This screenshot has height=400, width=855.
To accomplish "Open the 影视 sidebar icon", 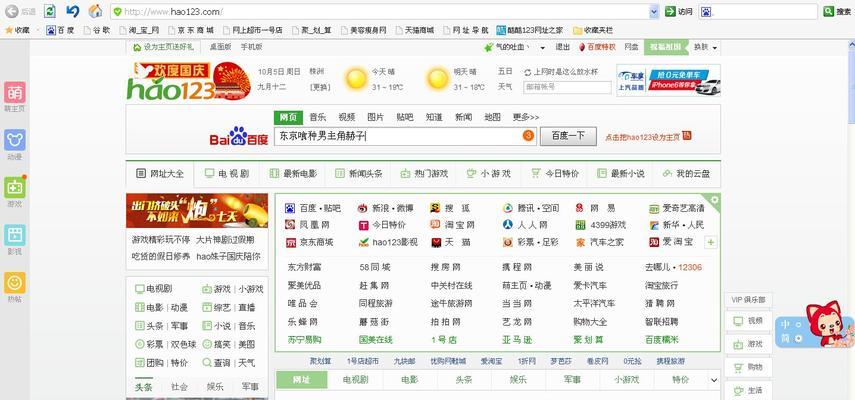I will point(15,235).
